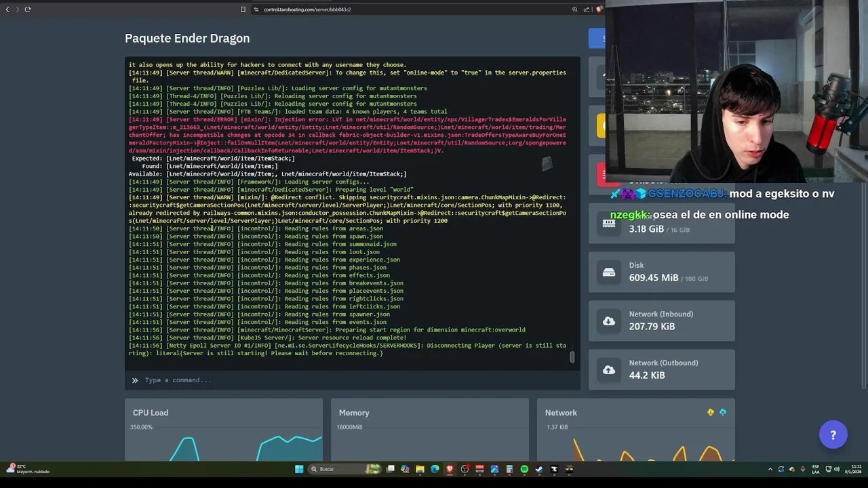This screenshot has height=488, width=868.
Task: Click the cyan outbound icon on Network chart
Action: click(x=723, y=412)
